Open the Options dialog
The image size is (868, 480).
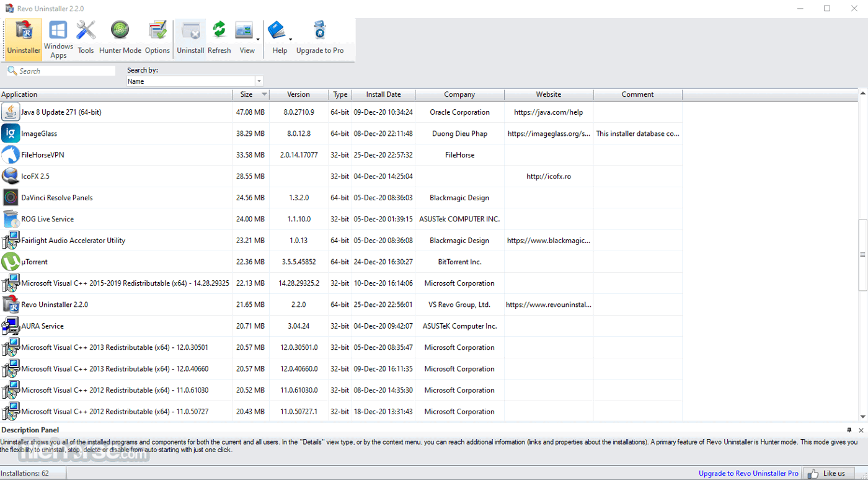pyautogui.click(x=157, y=39)
